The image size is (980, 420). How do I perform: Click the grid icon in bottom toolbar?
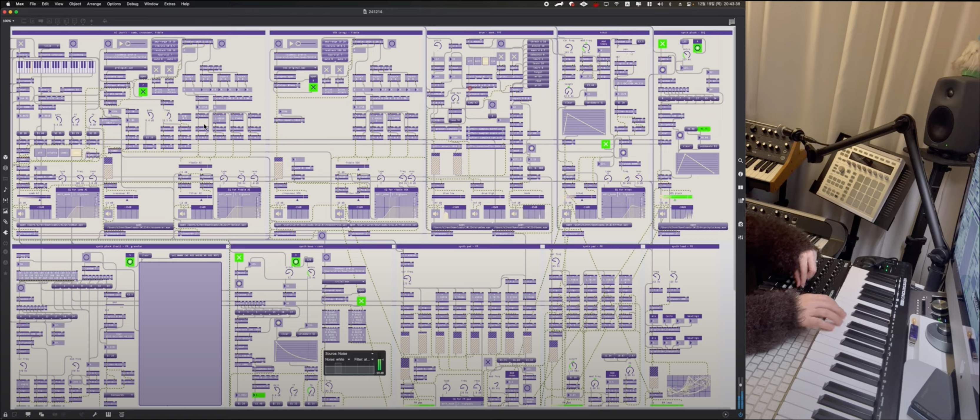(122, 414)
